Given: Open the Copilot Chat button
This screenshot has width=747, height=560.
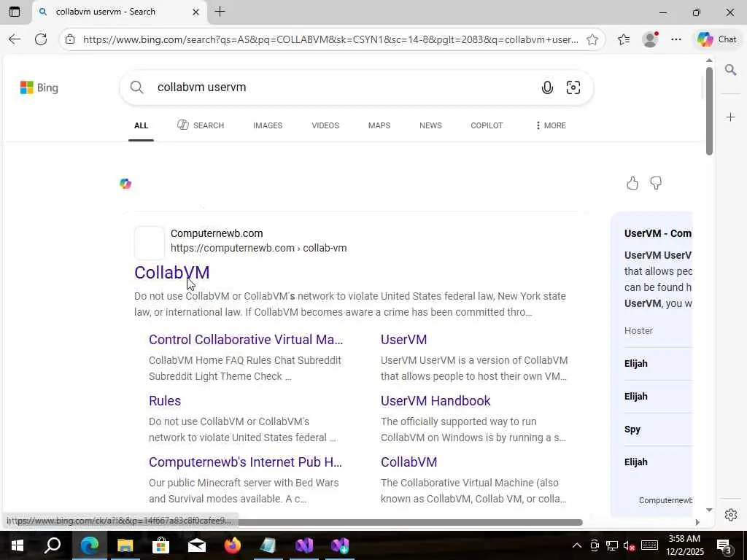Looking at the screenshot, I should pyautogui.click(x=717, y=39).
